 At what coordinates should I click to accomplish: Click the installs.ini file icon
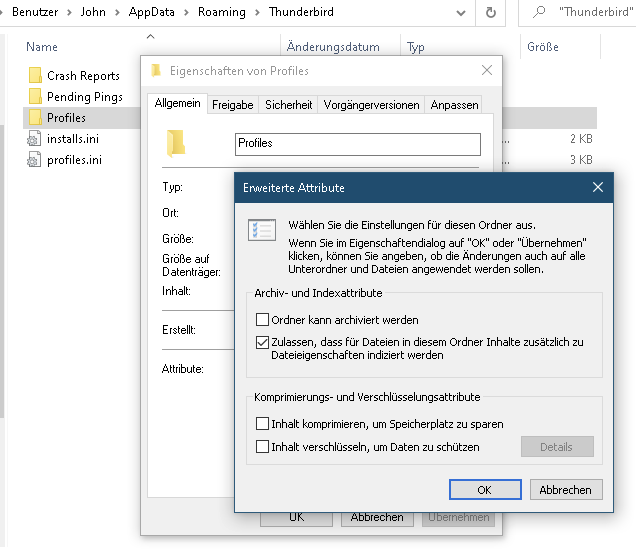click(35, 139)
